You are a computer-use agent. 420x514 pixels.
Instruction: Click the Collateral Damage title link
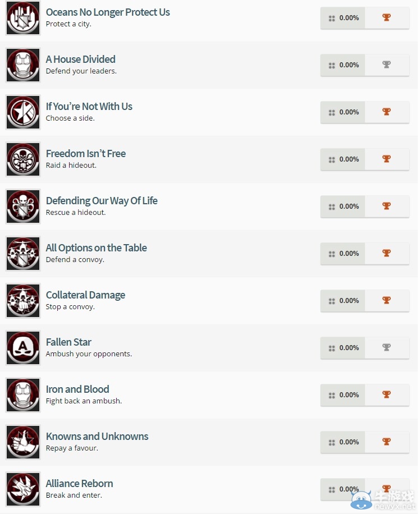85,295
